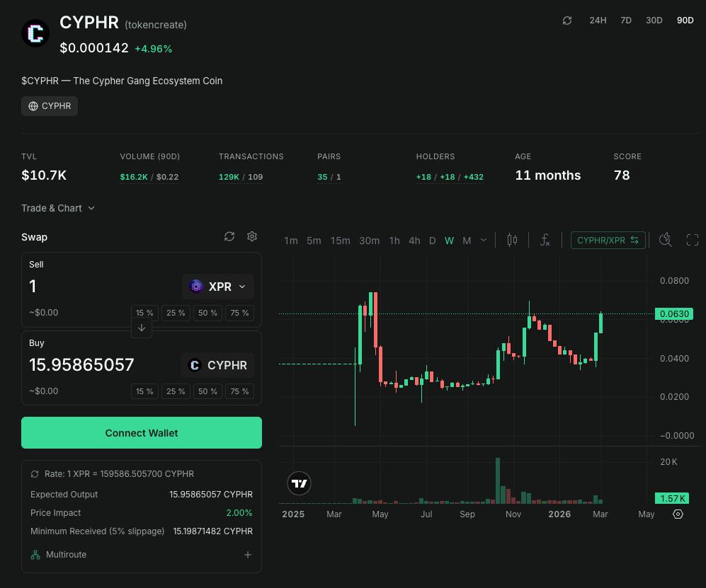This screenshot has width=706, height=588.
Task: Set chart interval to 5m
Action: [314, 241]
